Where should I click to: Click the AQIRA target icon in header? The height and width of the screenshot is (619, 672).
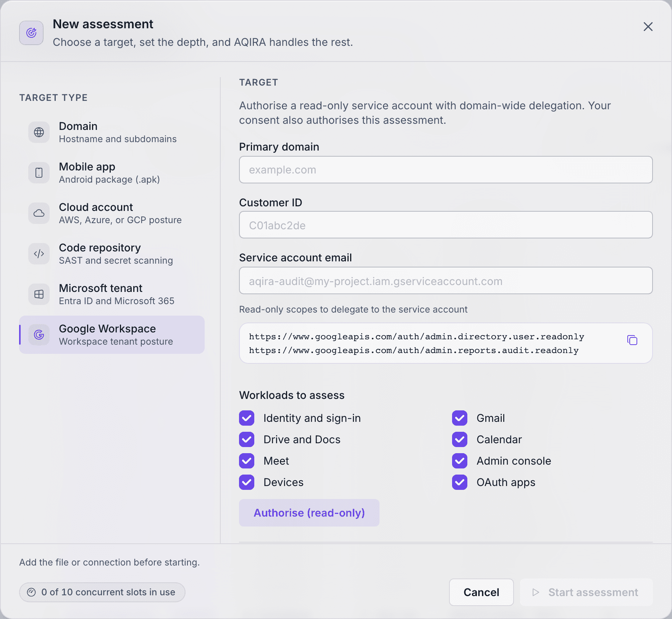coord(31,33)
